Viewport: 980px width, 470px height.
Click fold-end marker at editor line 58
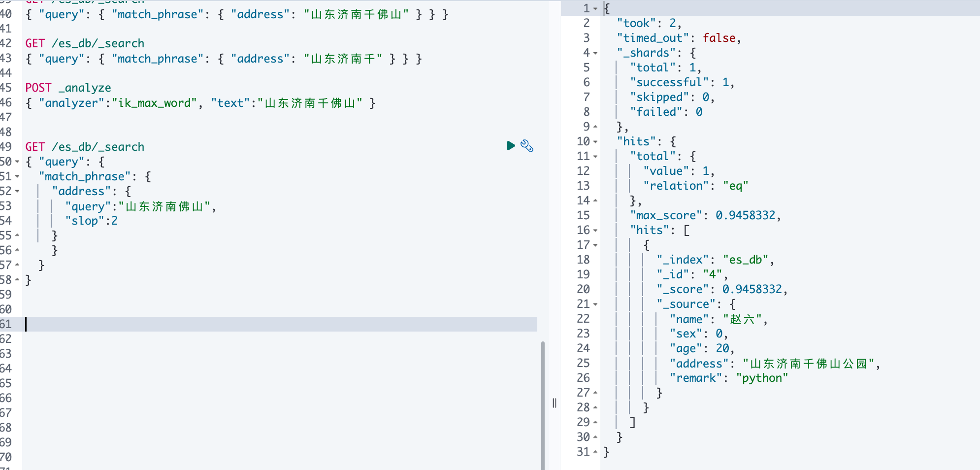(x=17, y=280)
